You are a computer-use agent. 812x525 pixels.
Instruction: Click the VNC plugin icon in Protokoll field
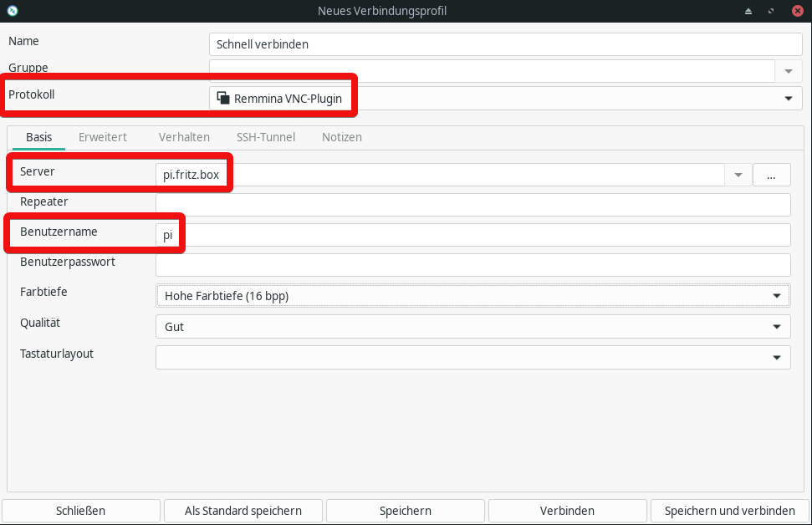[x=223, y=98]
